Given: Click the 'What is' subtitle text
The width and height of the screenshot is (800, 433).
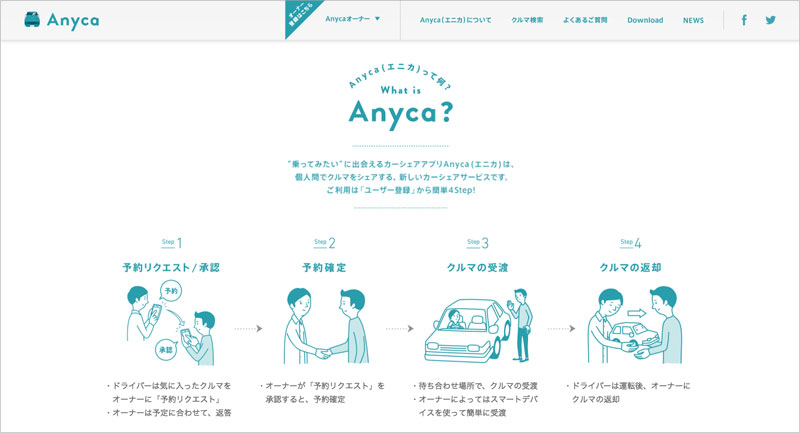Looking at the screenshot, I should coord(401,91).
